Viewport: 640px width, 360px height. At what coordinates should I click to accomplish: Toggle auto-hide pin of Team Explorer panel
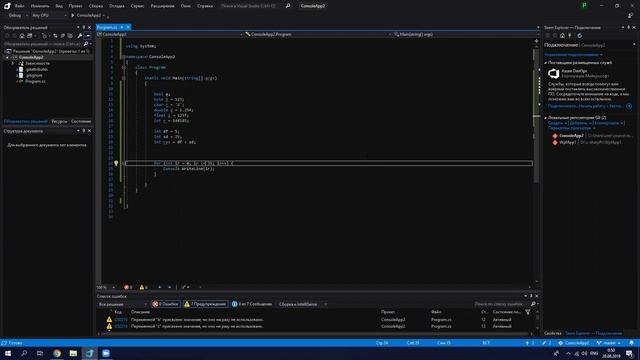(629, 27)
